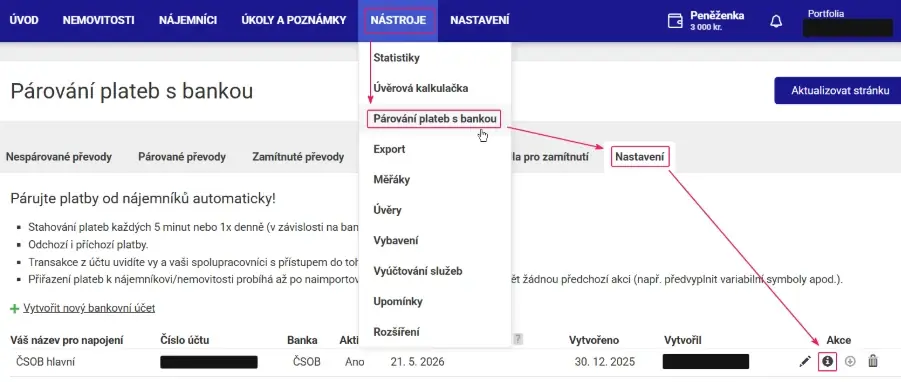Click the Párování plateb s bankou page heading
Image resolution: width=901 pixels, height=382 pixels.
132,91
